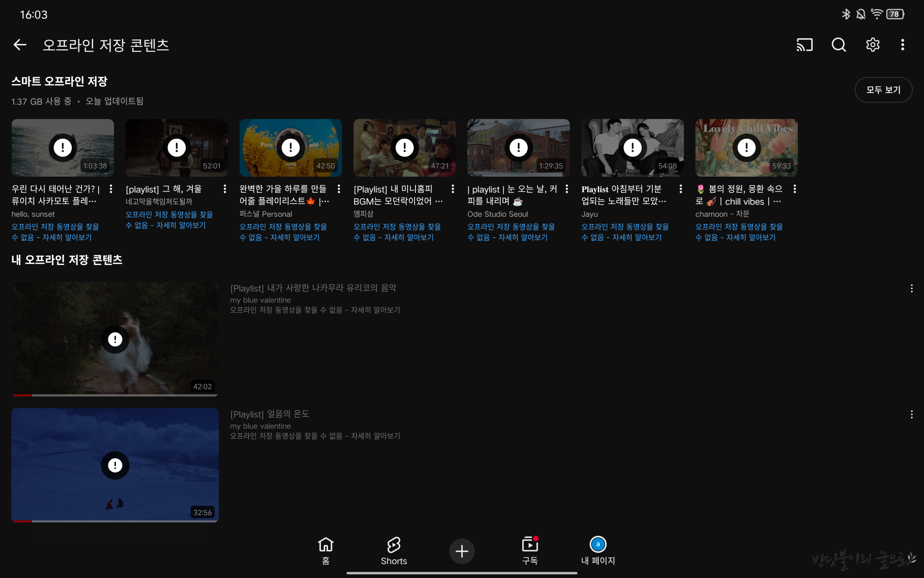The height and width of the screenshot is (578, 924).
Task: Switch to the 홈 tab
Action: (326, 551)
